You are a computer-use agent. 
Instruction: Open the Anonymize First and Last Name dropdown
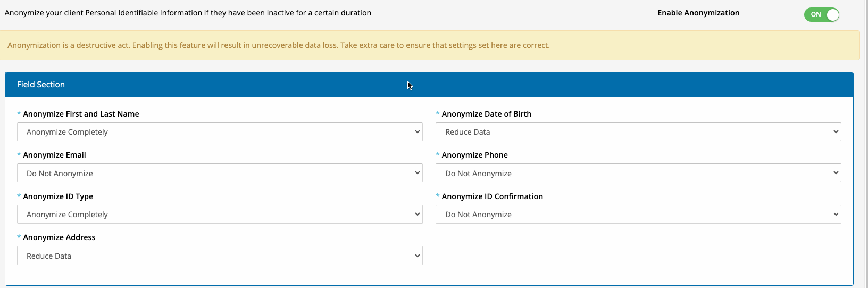click(220, 132)
